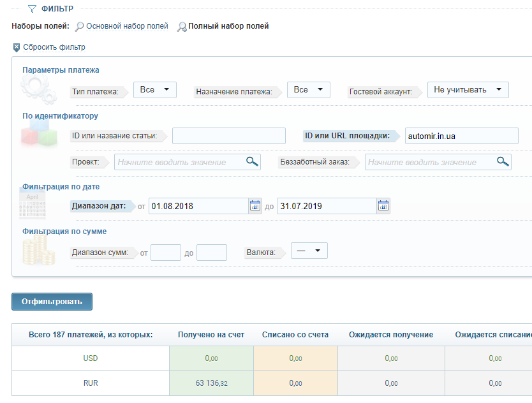
Task: Click USD Списано со счета value 0,00
Action: click(295, 358)
